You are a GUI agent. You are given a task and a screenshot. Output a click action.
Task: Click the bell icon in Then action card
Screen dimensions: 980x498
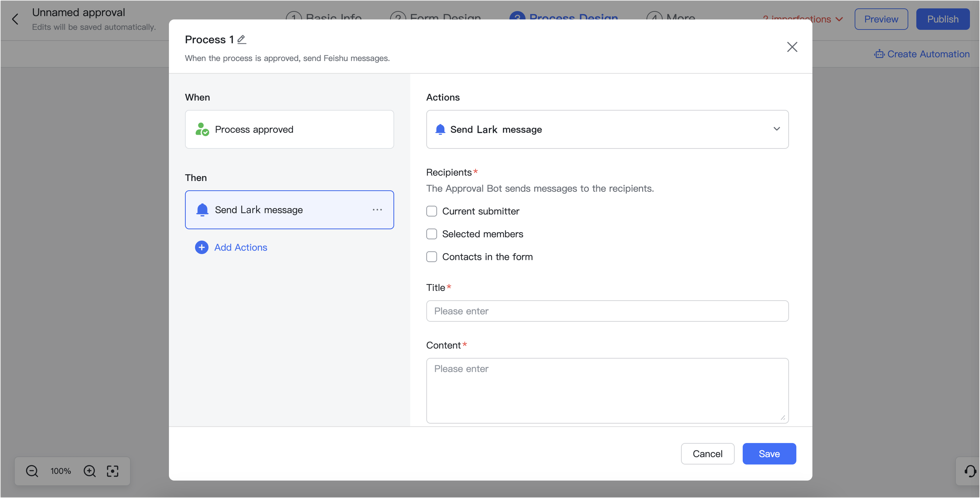[202, 210]
